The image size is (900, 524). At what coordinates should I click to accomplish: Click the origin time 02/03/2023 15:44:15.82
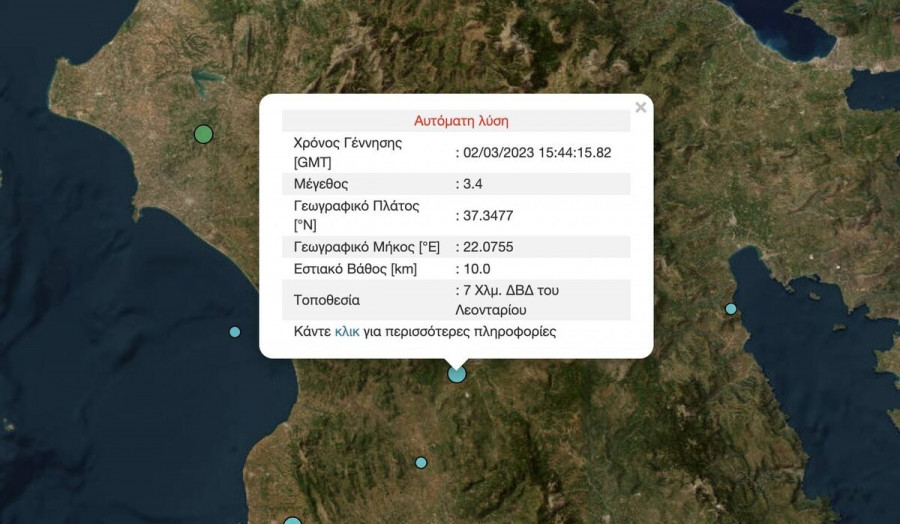534,153
